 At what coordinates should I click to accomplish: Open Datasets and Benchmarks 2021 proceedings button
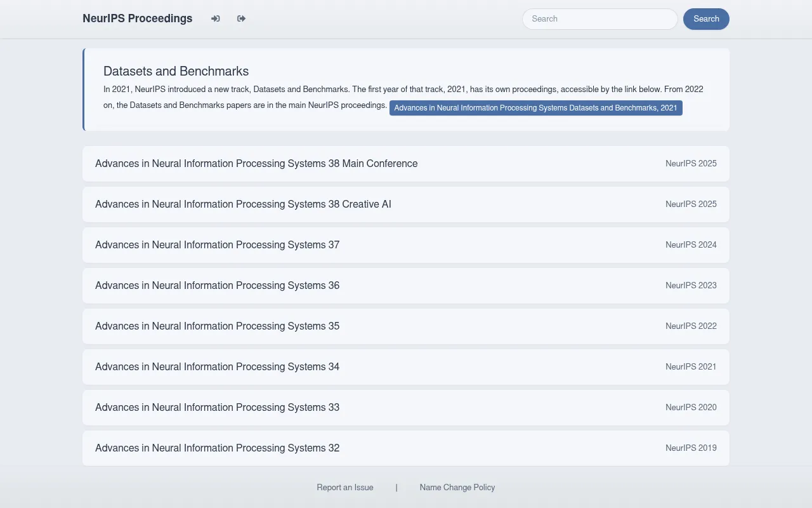coord(536,108)
